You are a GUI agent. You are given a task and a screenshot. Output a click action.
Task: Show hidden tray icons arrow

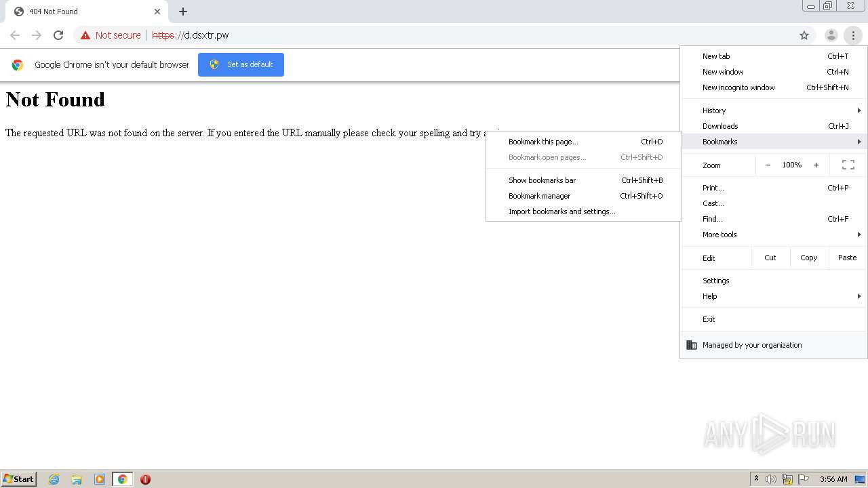(756, 479)
